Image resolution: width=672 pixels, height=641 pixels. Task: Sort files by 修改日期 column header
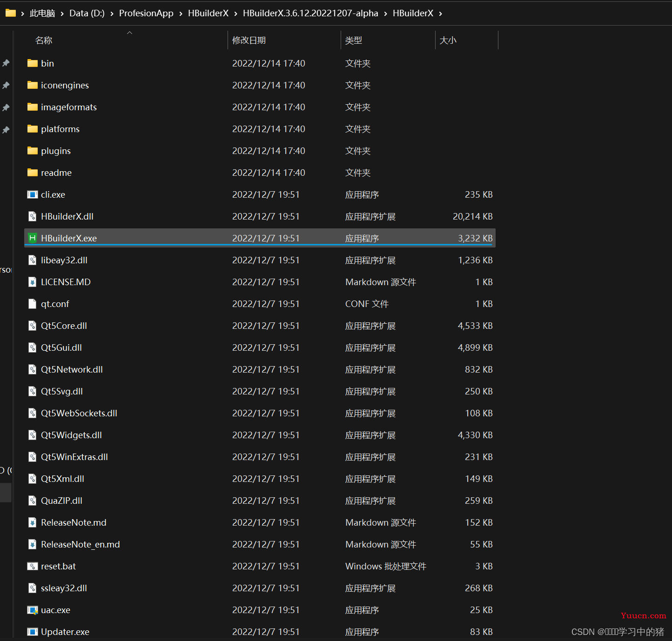click(x=249, y=40)
